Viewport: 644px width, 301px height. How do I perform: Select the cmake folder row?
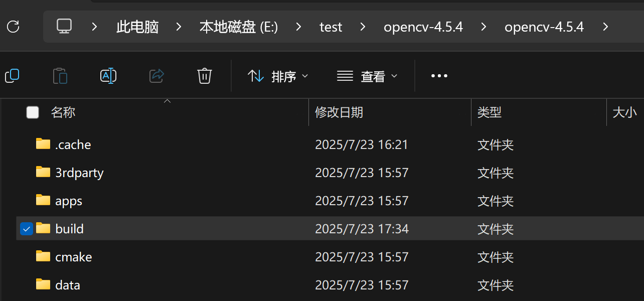(73, 256)
